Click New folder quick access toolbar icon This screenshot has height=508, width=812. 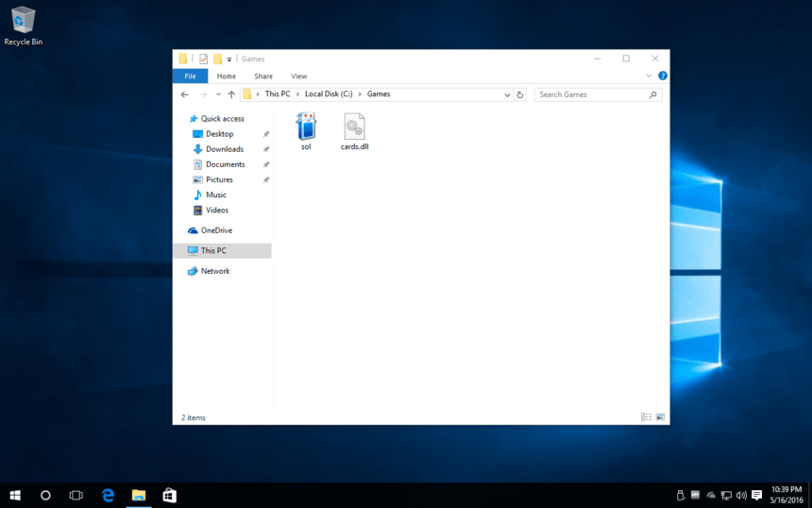[217, 59]
